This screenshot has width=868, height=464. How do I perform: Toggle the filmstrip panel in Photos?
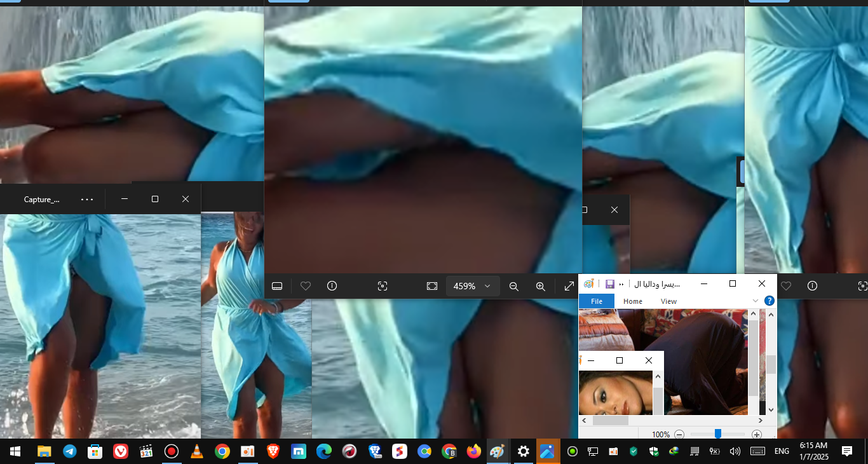[277, 286]
